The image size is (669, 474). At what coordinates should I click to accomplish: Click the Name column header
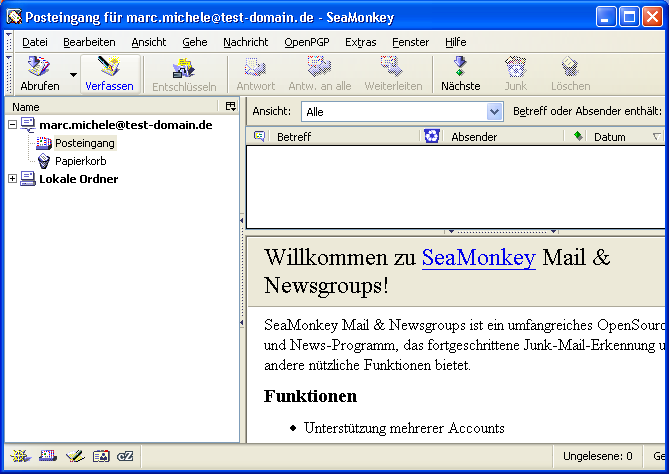pyautogui.click(x=112, y=107)
